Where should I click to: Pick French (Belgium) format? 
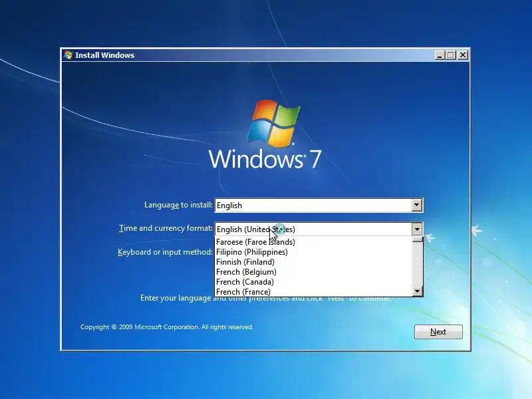click(313, 272)
